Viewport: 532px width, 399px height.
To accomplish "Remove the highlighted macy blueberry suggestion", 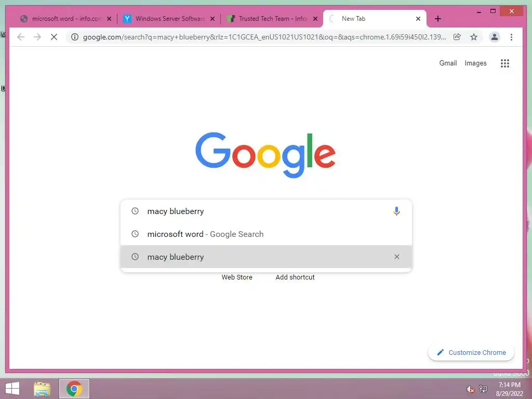I will [x=396, y=257].
